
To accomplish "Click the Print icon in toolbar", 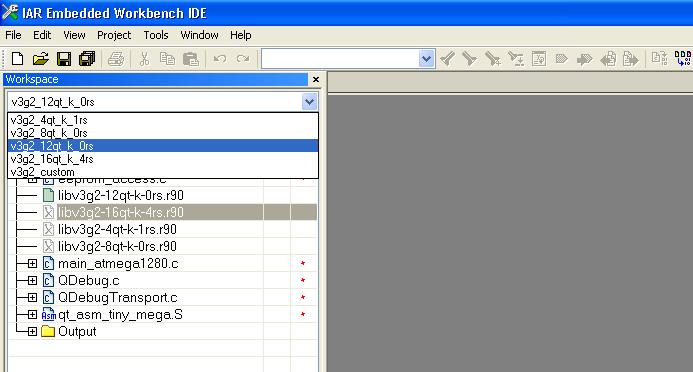I will (x=116, y=58).
